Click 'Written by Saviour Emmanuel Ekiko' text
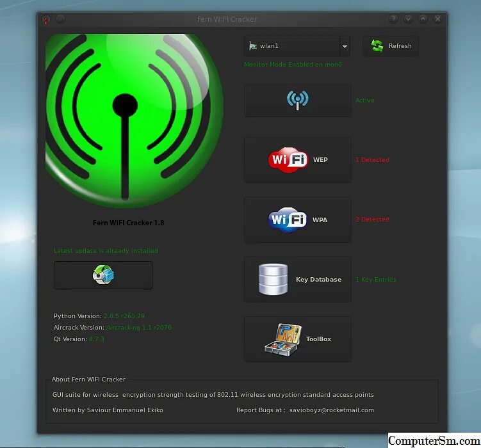Screen dimensions: 481x448 click(108, 410)
